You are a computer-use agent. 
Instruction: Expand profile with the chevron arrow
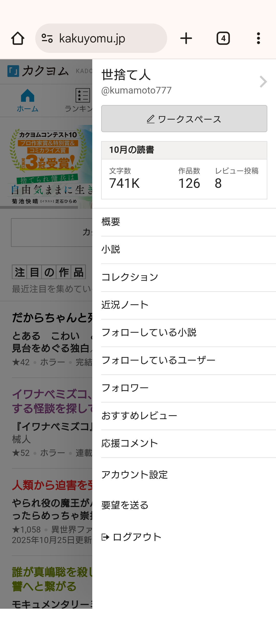[x=263, y=82]
